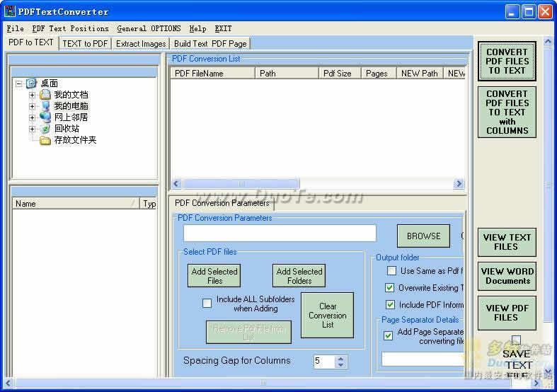The width and height of the screenshot is (557, 392).
Task: Click the Spacing Gap for Columns field
Action: [324, 362]
